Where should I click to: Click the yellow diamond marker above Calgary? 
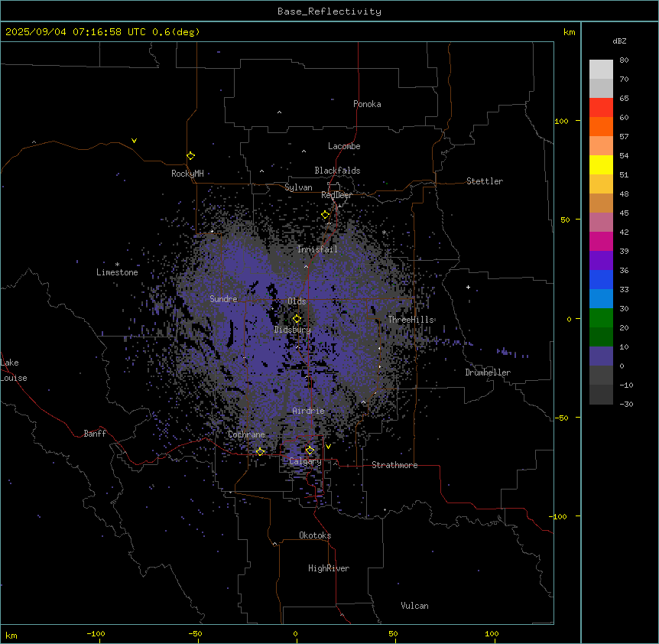(x=310, y=450)
